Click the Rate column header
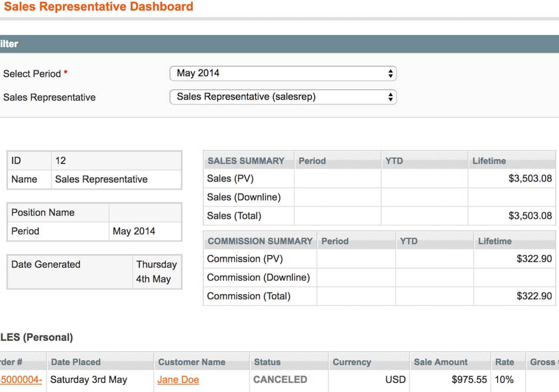This screenshot has height=392, width=559. pyautogui.click(x=505, y=362)
